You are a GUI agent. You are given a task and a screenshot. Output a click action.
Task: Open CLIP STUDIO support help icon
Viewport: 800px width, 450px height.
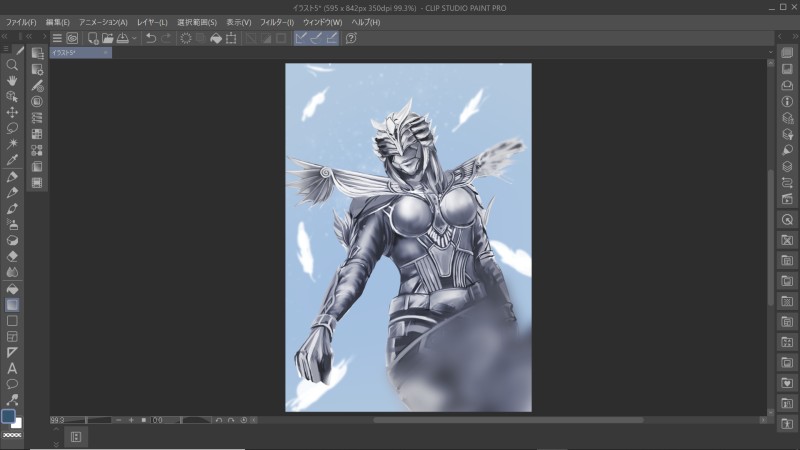click(x=351, y=38)
